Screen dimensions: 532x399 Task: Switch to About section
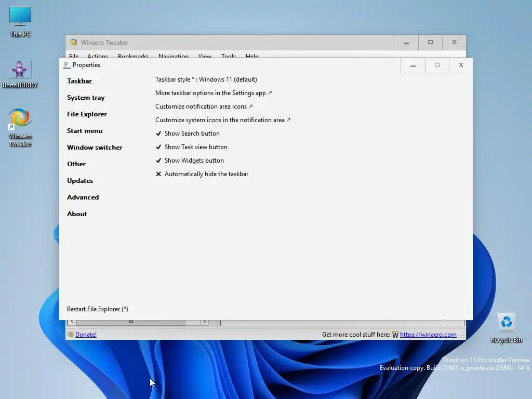77,214
